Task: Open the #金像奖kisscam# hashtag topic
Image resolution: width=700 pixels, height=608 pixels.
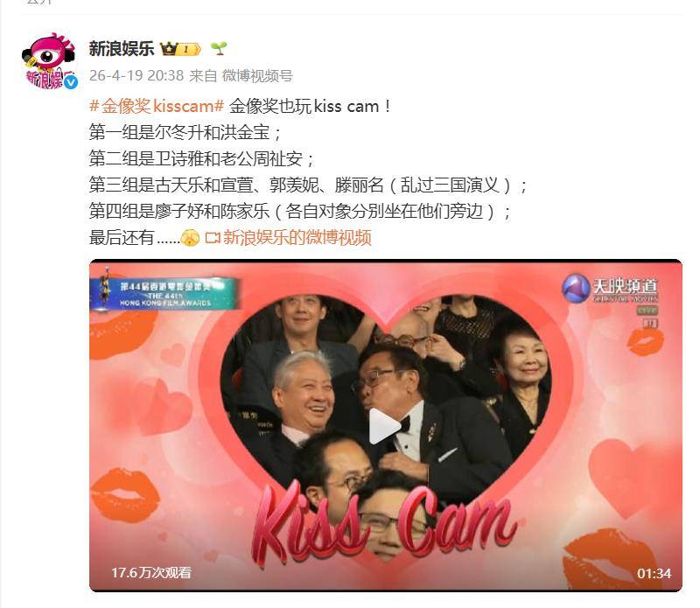Action: [x=157, y=106]
